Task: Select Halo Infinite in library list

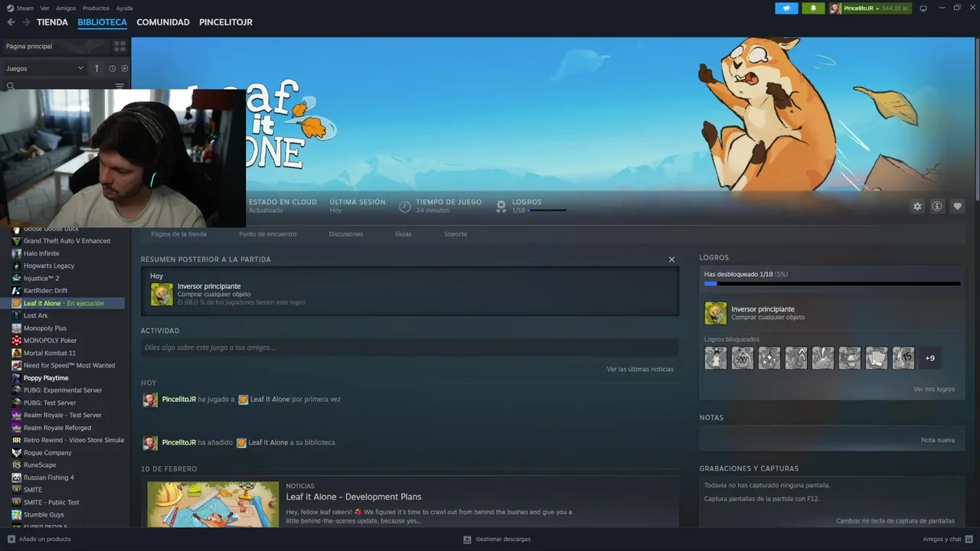Action: (x=41, y=253)
